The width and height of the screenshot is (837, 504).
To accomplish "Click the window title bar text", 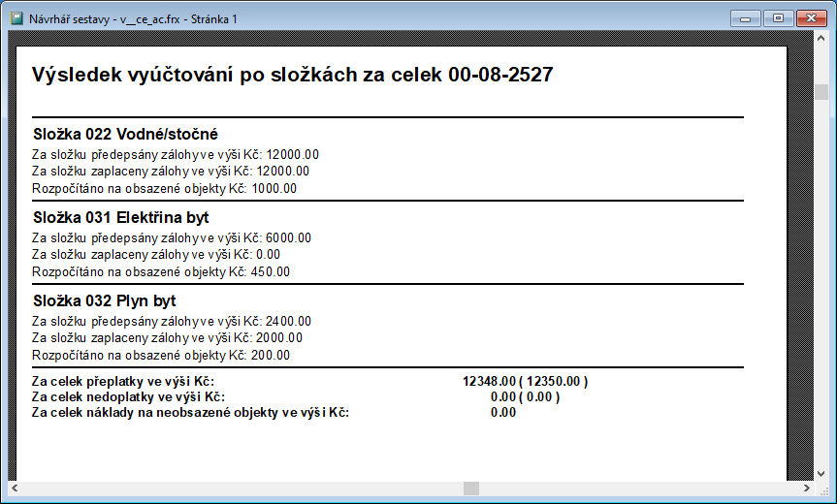I will [x=133, y=17].
